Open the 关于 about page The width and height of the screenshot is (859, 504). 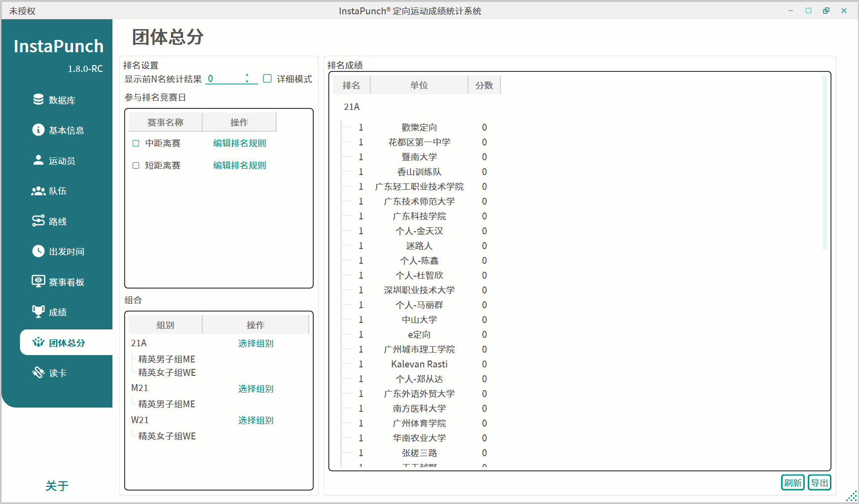pyautogui.click(x=57, y=486)
